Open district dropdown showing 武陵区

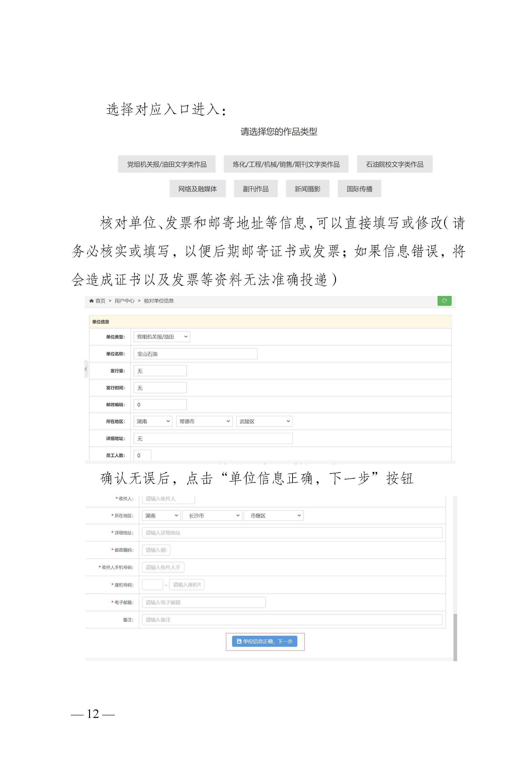pos(264,421)
